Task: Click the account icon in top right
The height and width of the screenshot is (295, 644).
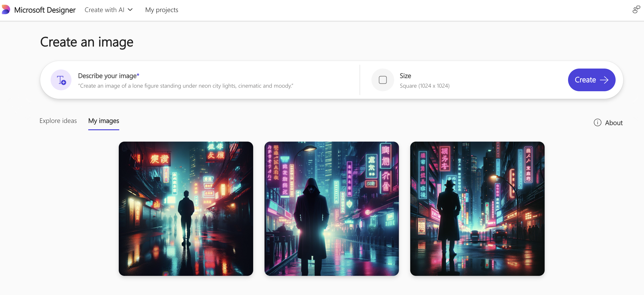Action: click(x=636, y=9)
